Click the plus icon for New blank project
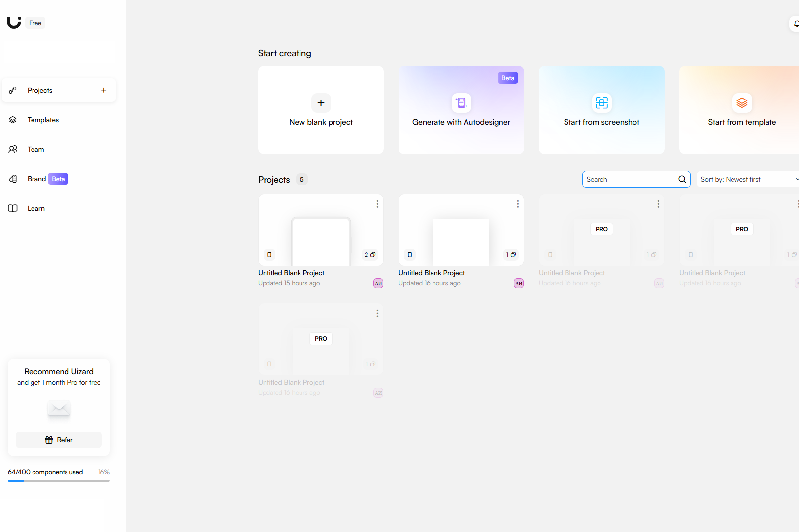This screenshot has height=532, width=799. (321, 103)
